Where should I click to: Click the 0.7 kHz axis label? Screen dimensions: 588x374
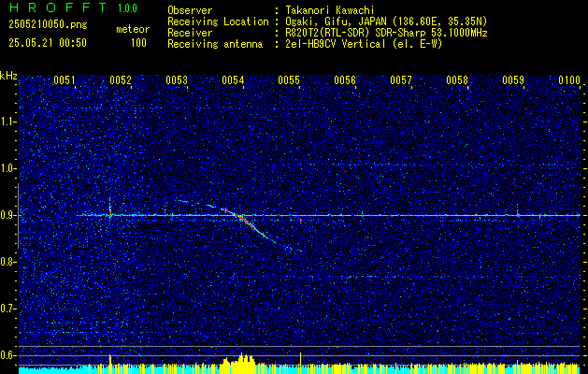point(7,309)
